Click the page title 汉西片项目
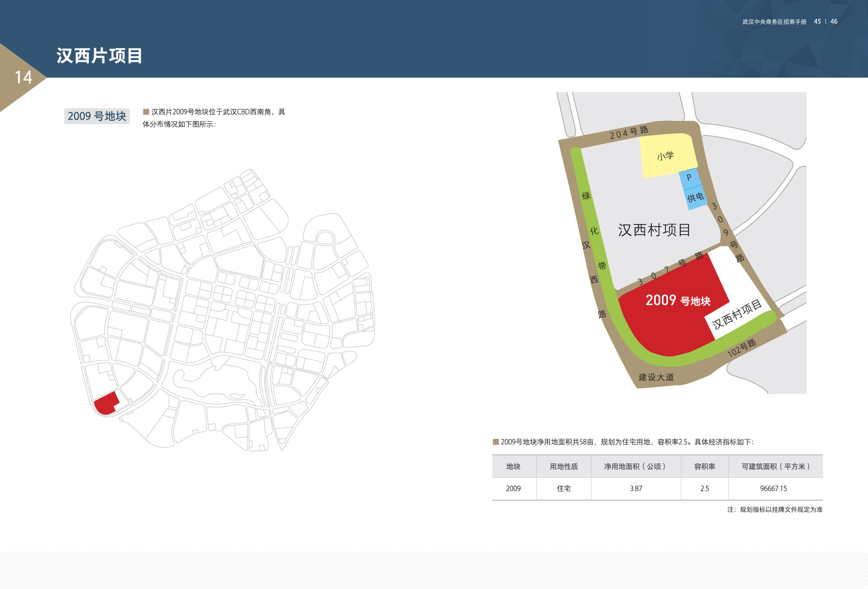868x589 pixels. pyautogui.click(x=99, y=56)
